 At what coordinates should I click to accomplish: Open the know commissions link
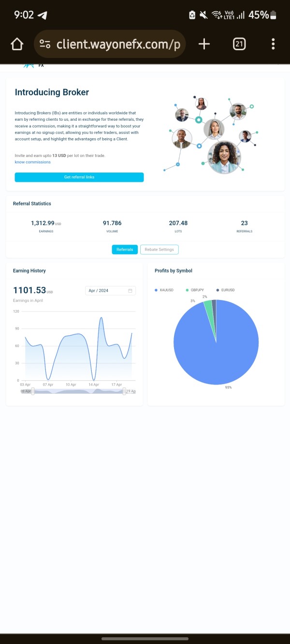[33, 162]
